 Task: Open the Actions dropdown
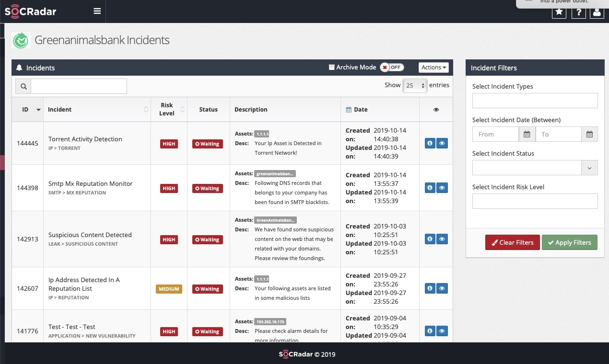[x=433, y=67]
